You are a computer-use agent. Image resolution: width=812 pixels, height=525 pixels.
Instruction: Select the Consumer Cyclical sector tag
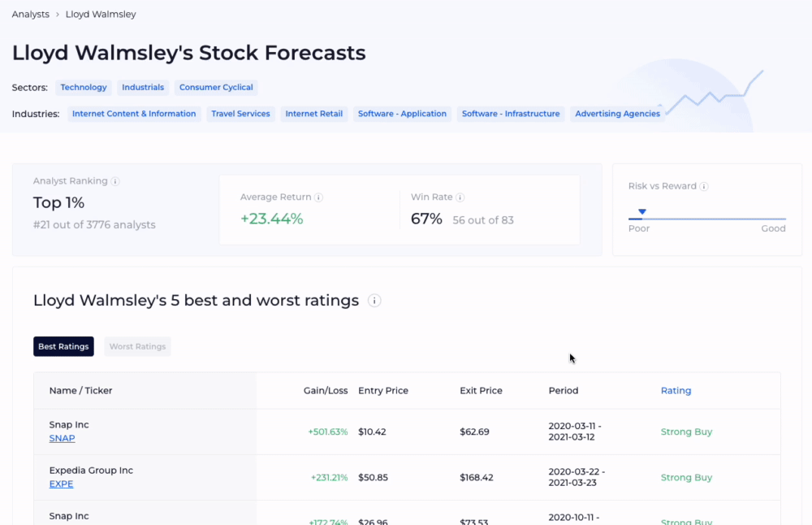coord(216,87)
